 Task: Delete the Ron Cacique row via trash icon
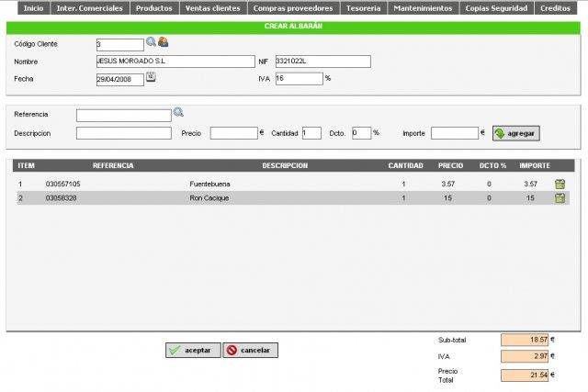[x=559, y=198]
